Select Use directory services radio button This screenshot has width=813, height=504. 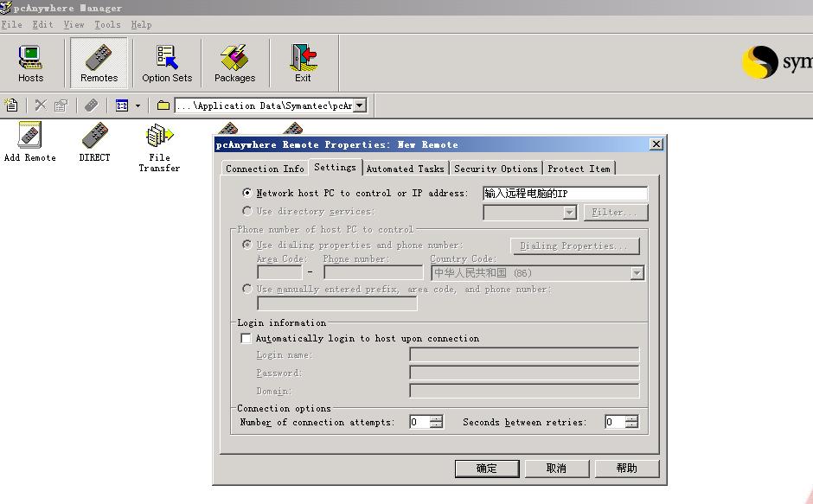click(x=247, y=211)
